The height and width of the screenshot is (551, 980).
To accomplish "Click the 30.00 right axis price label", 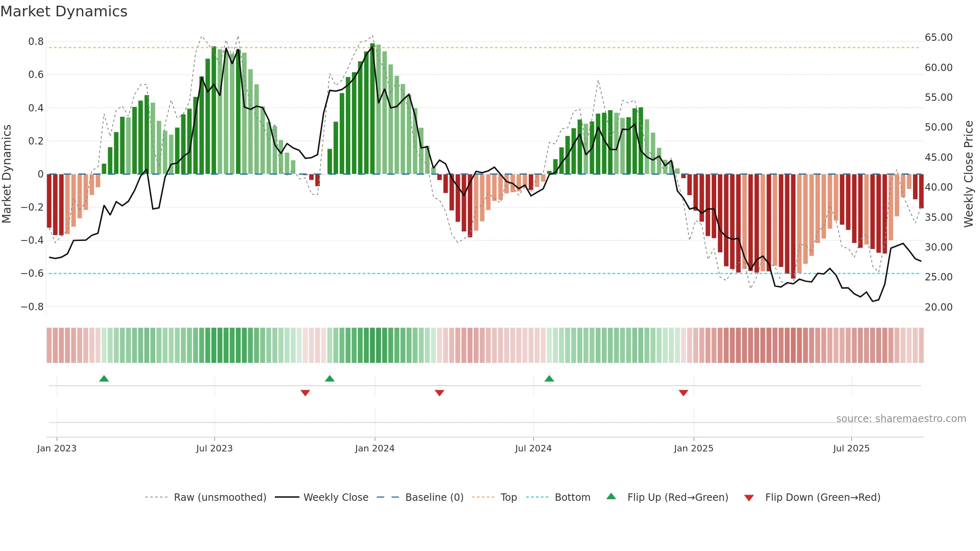I will [x=939, y=247].
